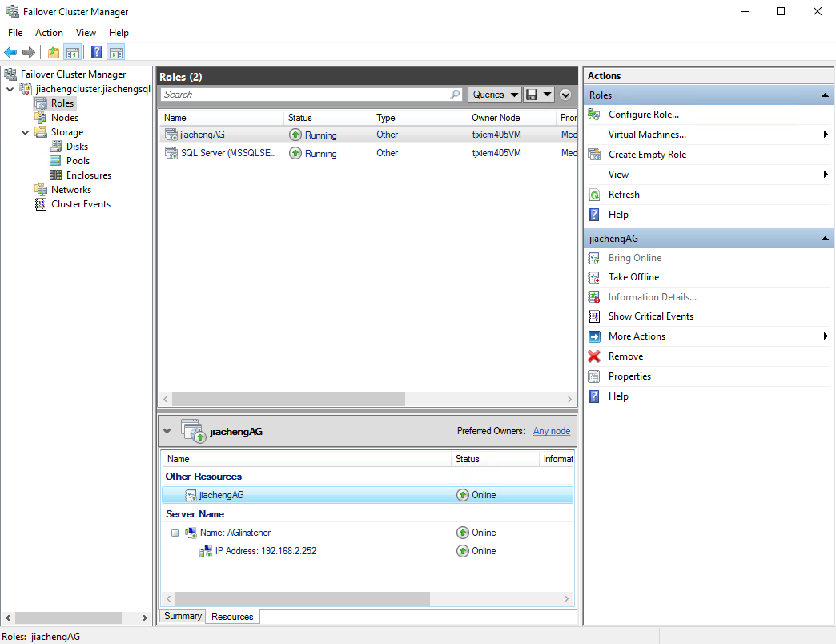Click the save query disk icon
This screenshot has width=836, height=644.
coord(532,95)
